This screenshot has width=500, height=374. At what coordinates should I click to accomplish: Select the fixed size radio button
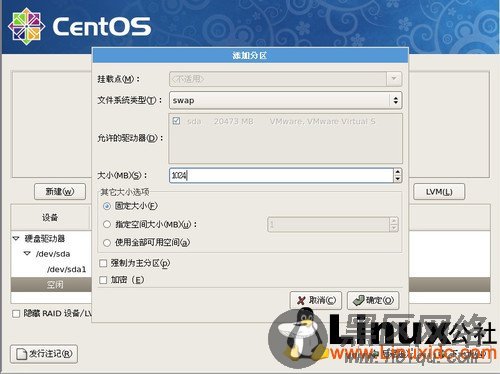coord(107,206)
